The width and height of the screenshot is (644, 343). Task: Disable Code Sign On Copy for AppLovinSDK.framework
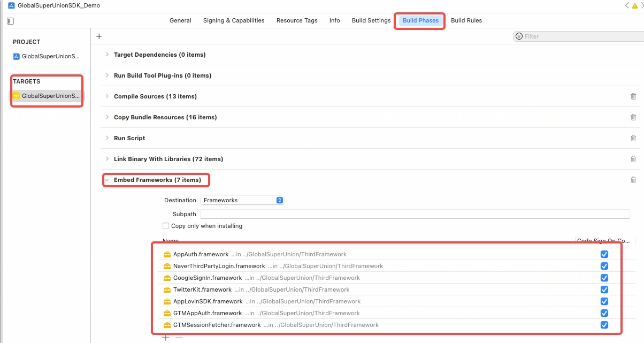(x=604, y=301)
